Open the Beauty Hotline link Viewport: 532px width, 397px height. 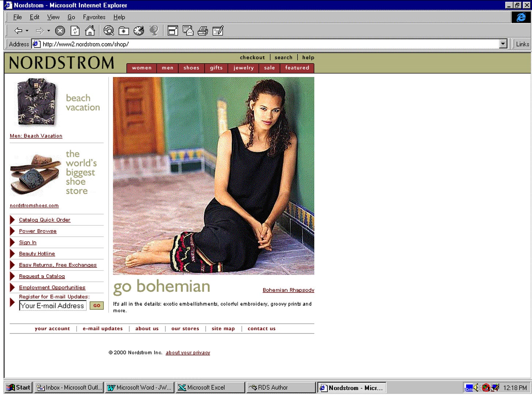37,254
